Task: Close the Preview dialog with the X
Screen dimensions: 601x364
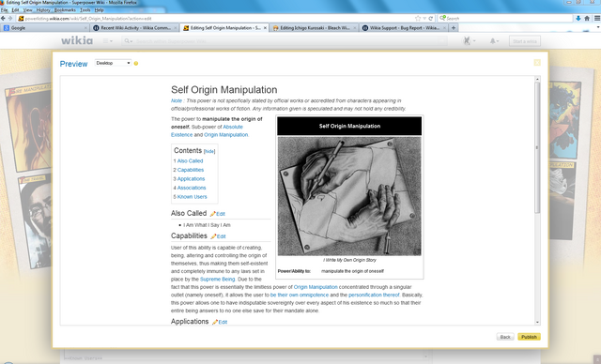Action: click(537, 63)
